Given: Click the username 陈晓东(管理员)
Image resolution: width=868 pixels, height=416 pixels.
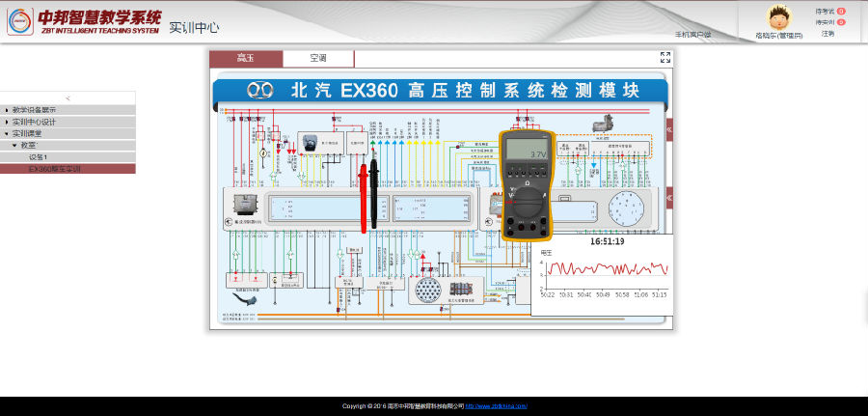Looking at the screenshot, I should [779, 36].
